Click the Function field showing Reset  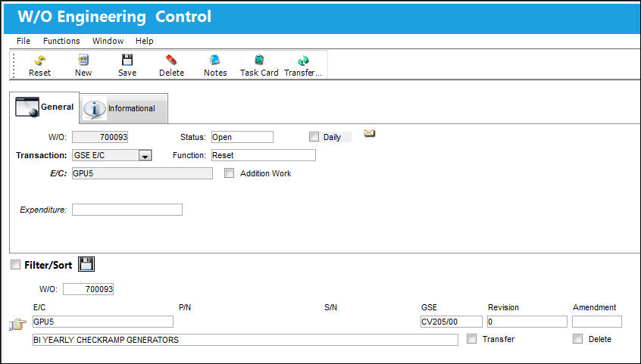coord(263,155)
